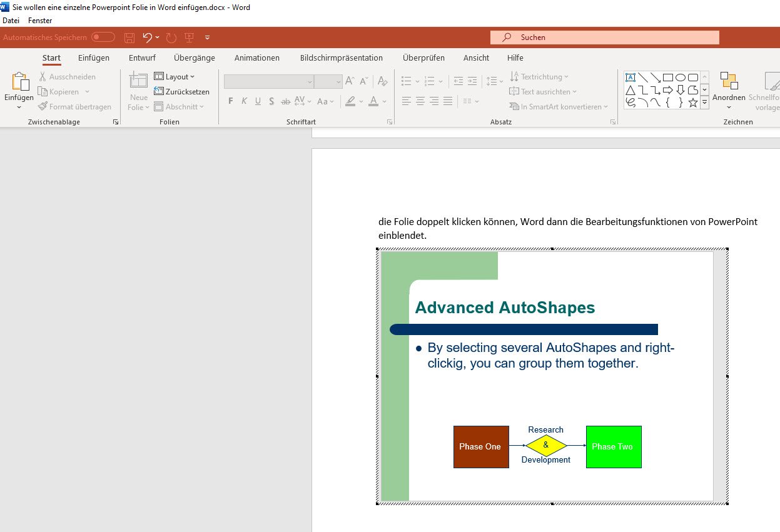Image resolution: width=780 pixels, height=532 pixels.
Task: Open the Zwischenablage dialog launcher
Action: [115, 123]
